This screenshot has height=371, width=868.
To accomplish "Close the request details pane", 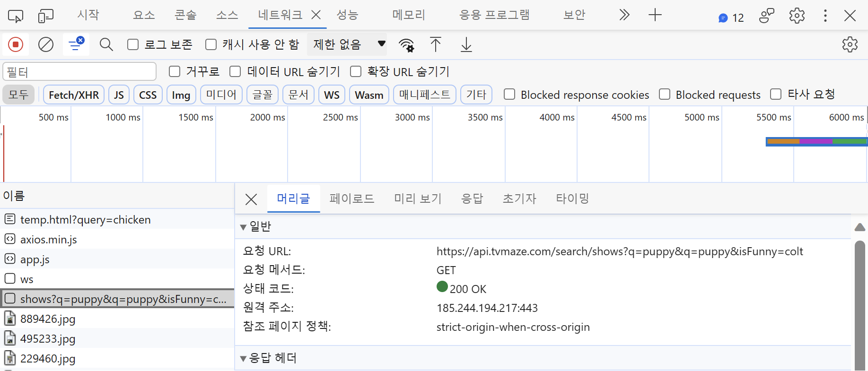I will pos(251,199).
